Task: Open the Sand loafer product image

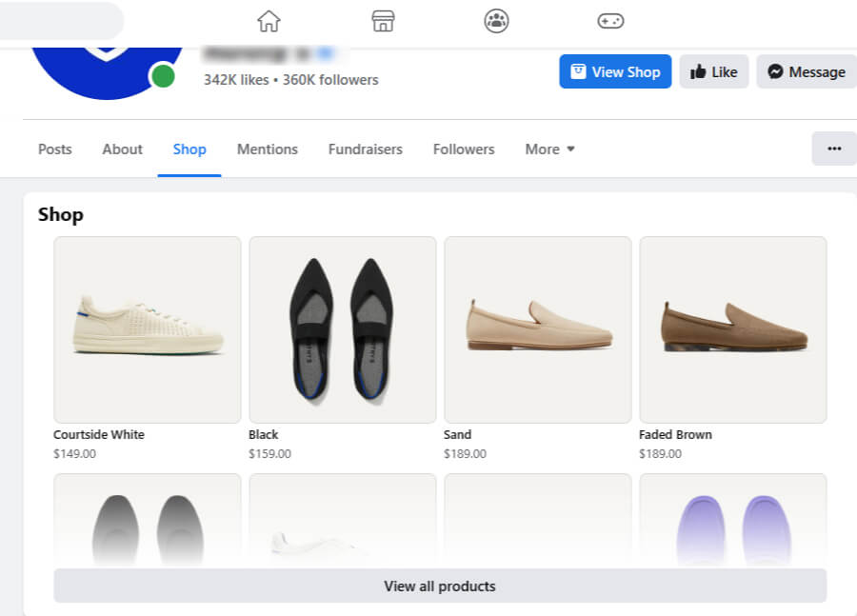Action: click(538, 329)
